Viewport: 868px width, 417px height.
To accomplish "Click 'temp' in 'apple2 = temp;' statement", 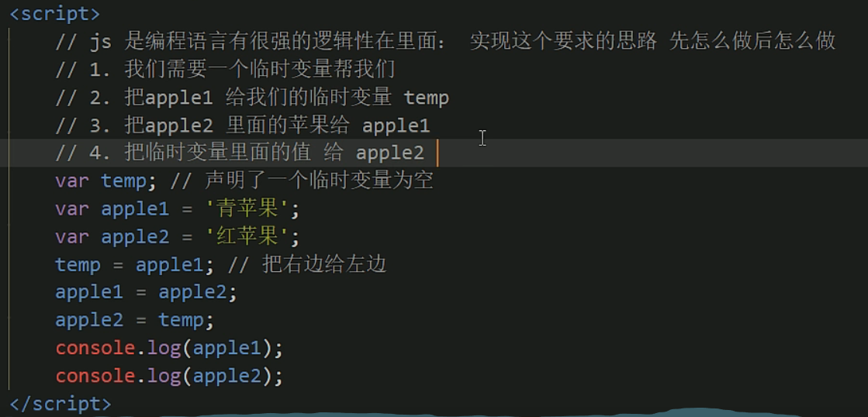I will coord(181,321).
